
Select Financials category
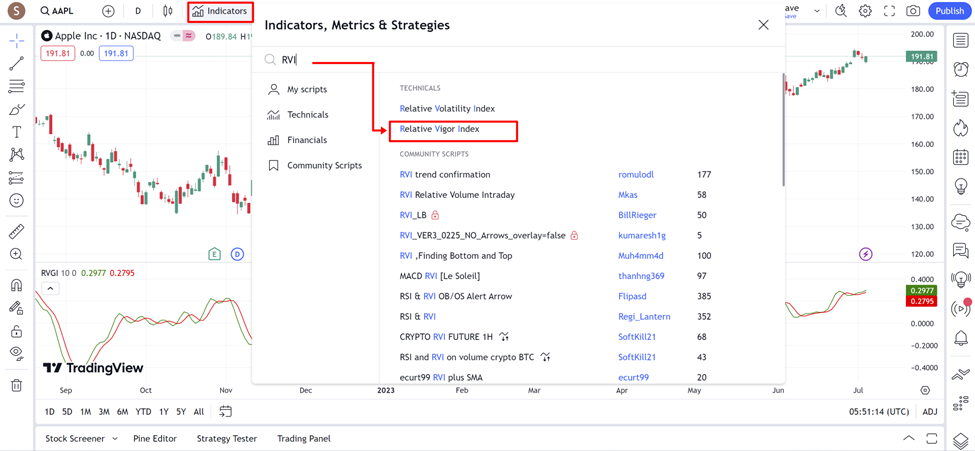(307, 140)
